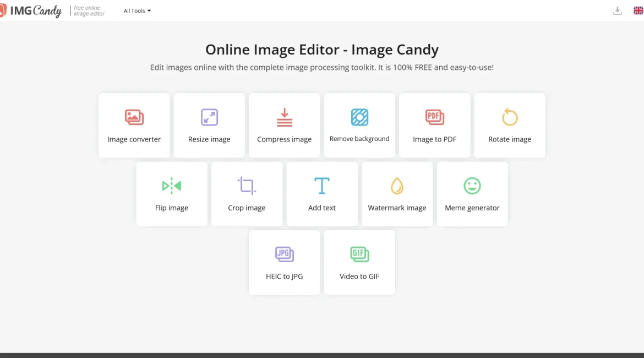Viewport: 644px width, 358px height.
Task: Choose the HEIC to JPG label
Action: pyautogui.click(x=284, y=276)
